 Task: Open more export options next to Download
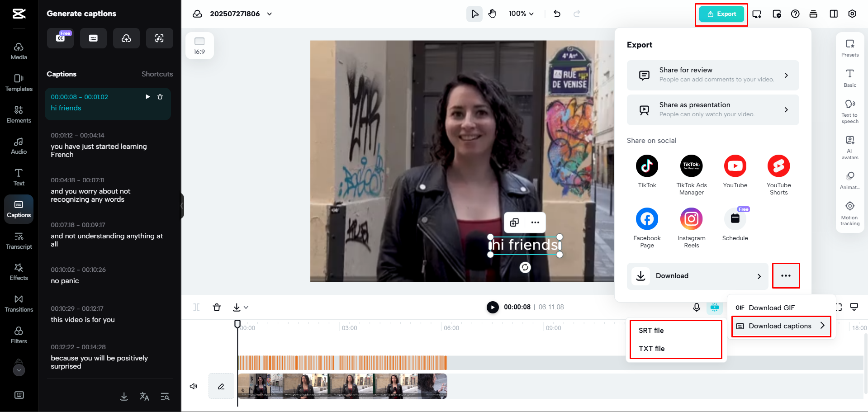(786, 276)
